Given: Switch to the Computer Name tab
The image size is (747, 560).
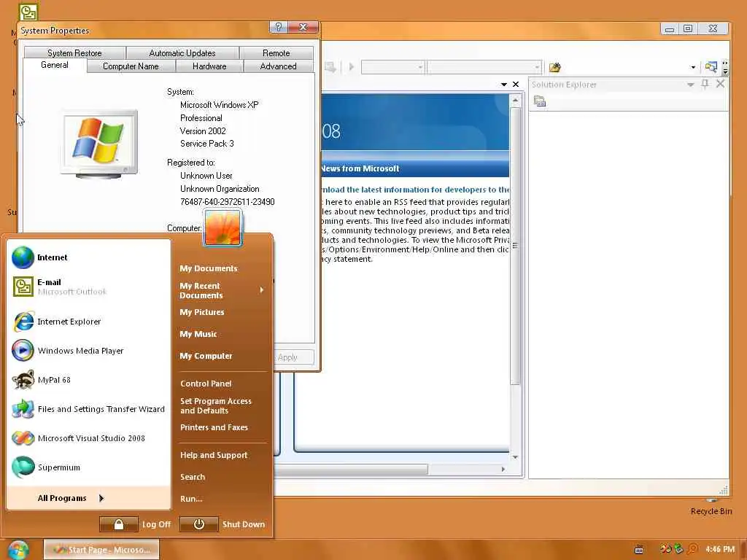Looking at the screenshot, I should [x=131, y=66].
